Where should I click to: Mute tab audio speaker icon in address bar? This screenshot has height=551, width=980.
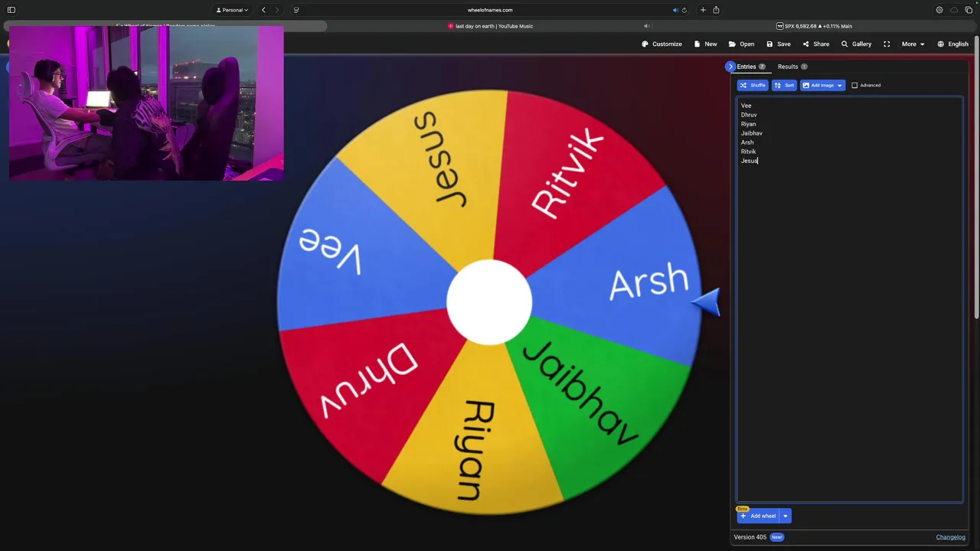675,10
